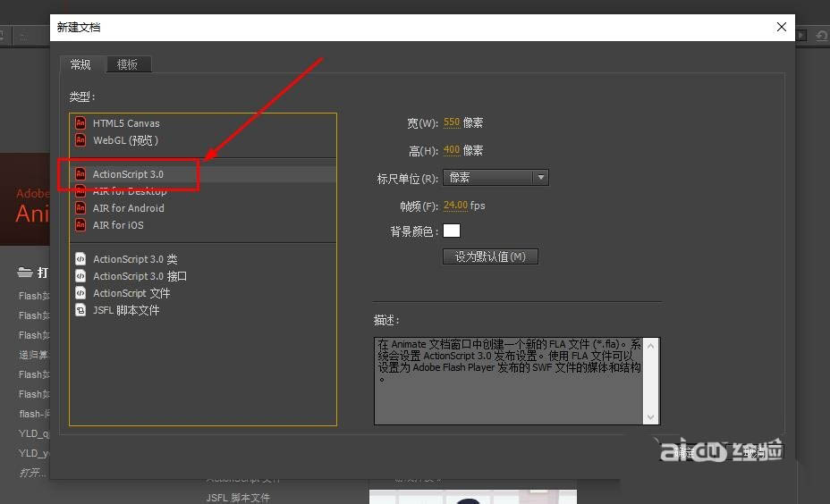This screenshot has height=504, width=830.
Task: Choose AIR for Android document type
Action: click(203, 208)
